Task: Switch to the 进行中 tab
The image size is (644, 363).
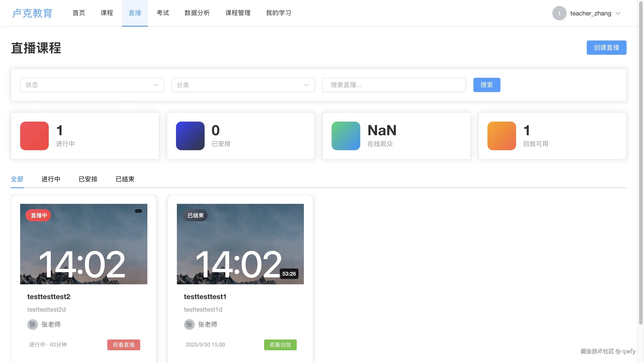Action: 51,179
